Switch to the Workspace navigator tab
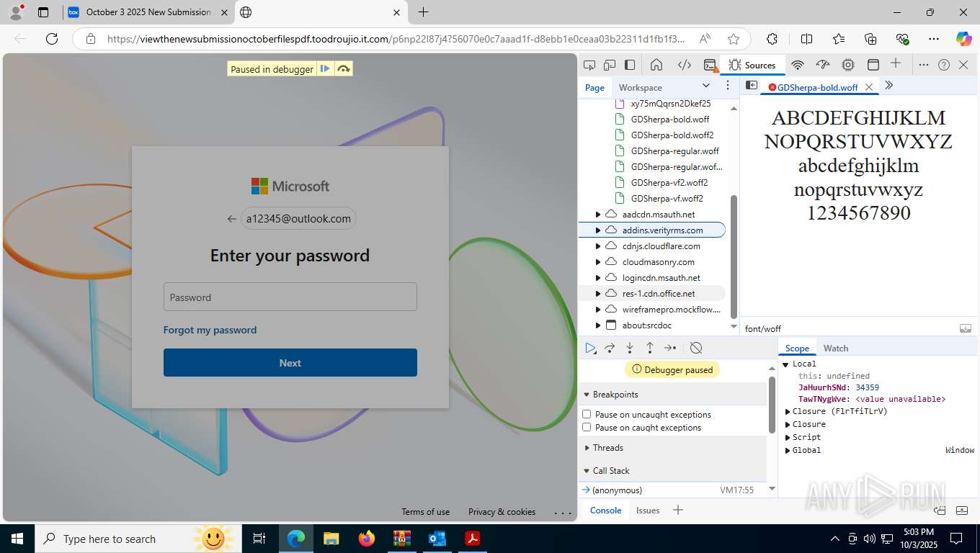This screenshot has height=553, width=980. click(x=640, y=88)
